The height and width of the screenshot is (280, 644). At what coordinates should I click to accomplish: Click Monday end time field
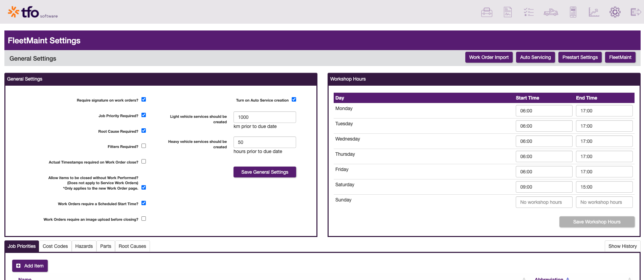[604, 111]
